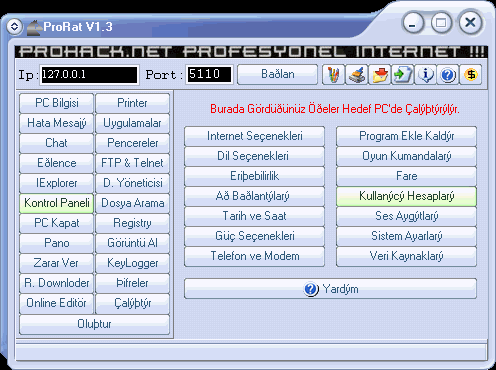Open Að Baðlantýlarý
The height and width of the screenshot is (370, 496).
[254, 196]
